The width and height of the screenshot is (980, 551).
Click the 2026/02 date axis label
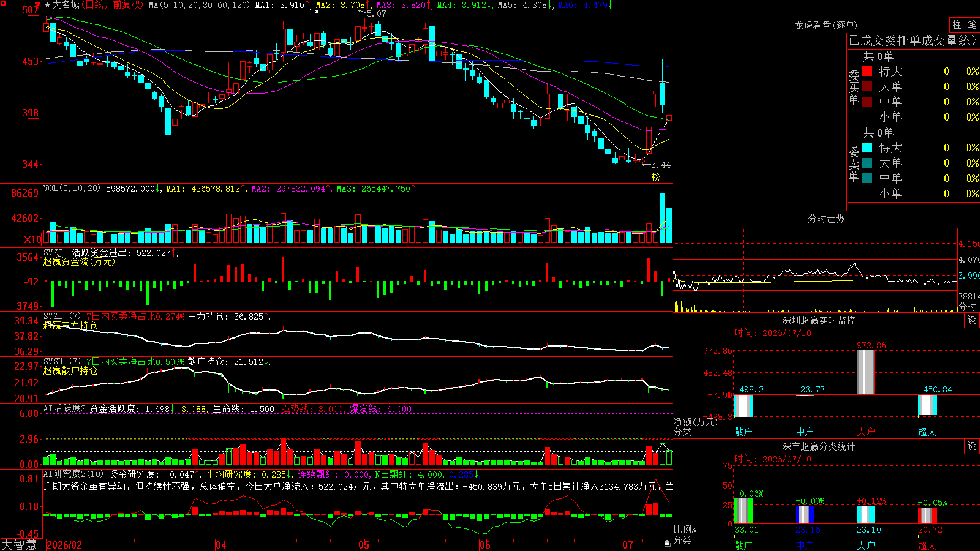click(64, 545)
